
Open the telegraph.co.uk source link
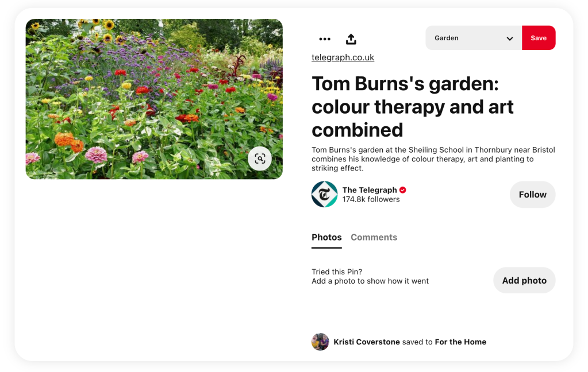point(343,57)
